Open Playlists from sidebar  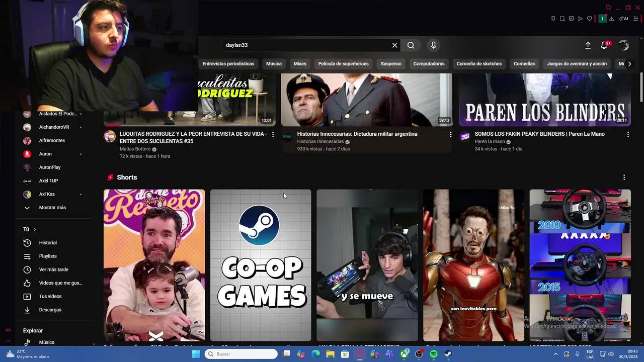click(48, 256)
